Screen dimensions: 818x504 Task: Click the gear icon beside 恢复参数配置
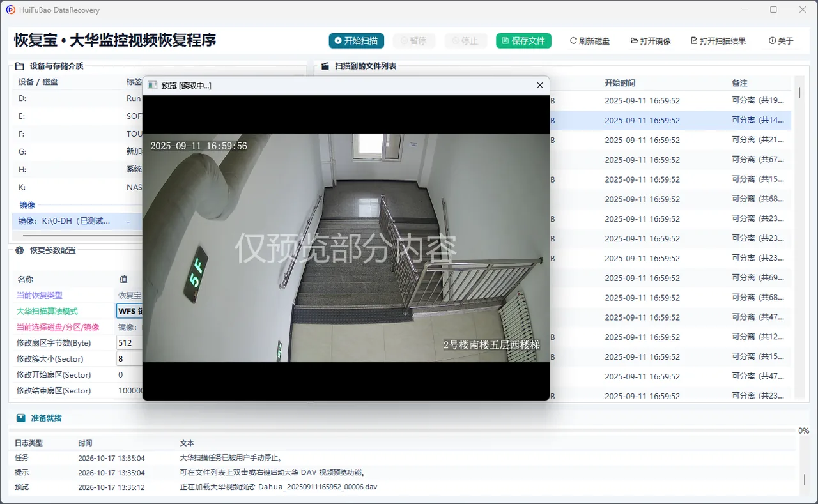point(19,250)
